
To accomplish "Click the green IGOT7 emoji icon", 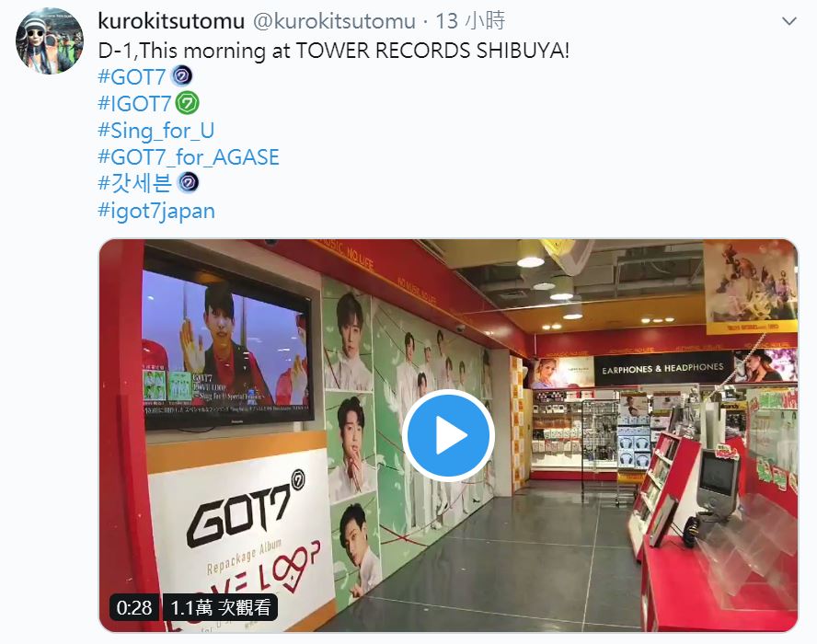I will tap(187, 103).
